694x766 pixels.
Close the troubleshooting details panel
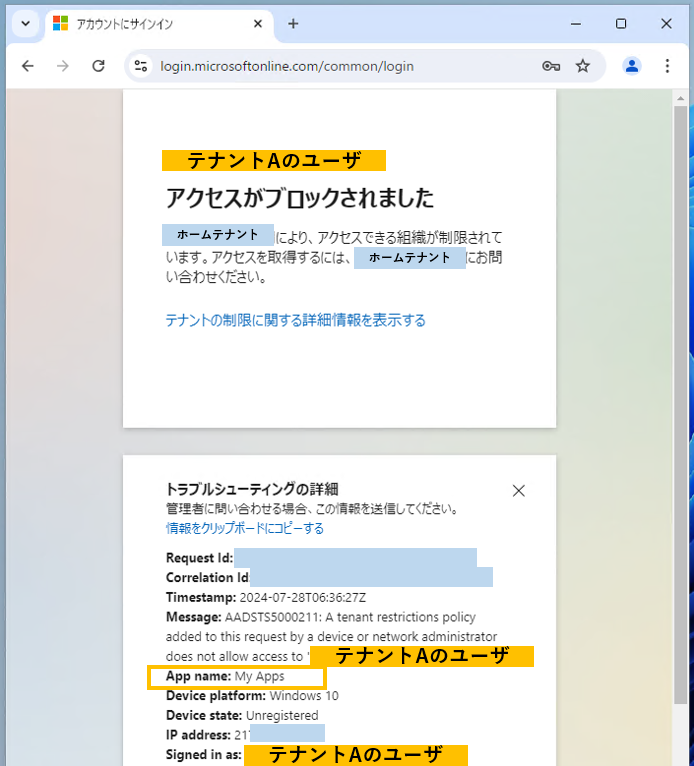pyautogui.click(x=519, y=490)
